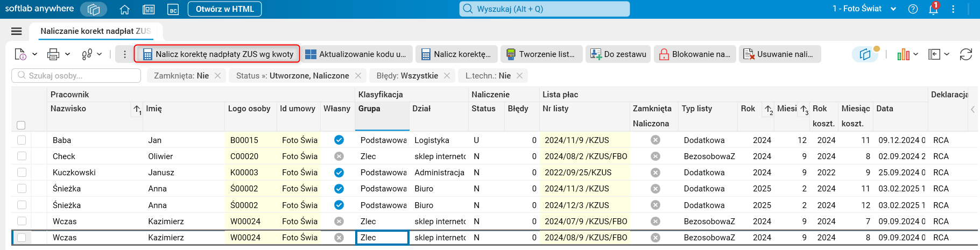Expand the chart options arrow
The width and height of the screenshot is (980, 250).
[x=916, y=54]
